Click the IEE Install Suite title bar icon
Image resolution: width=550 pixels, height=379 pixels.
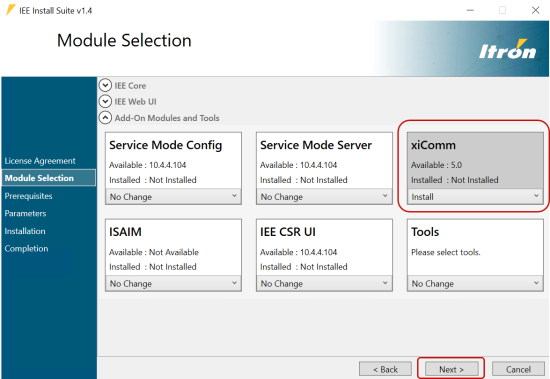click(x=11, y=10)
